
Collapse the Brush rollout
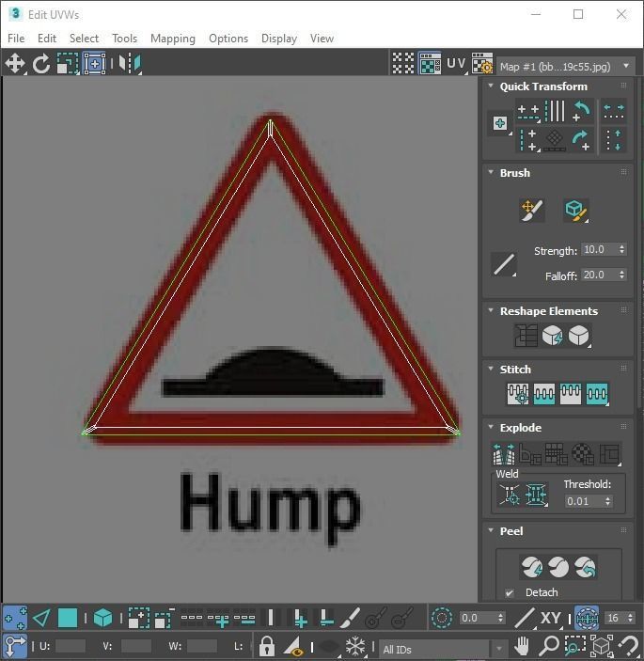491,172
